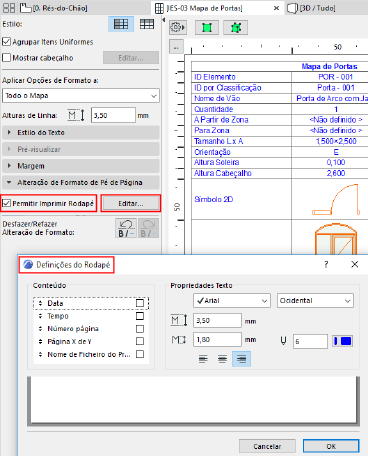The height and width of the screenshot is (456, 368).
Task: Confirm the footer dialog with OK
Action: point(331,446)
